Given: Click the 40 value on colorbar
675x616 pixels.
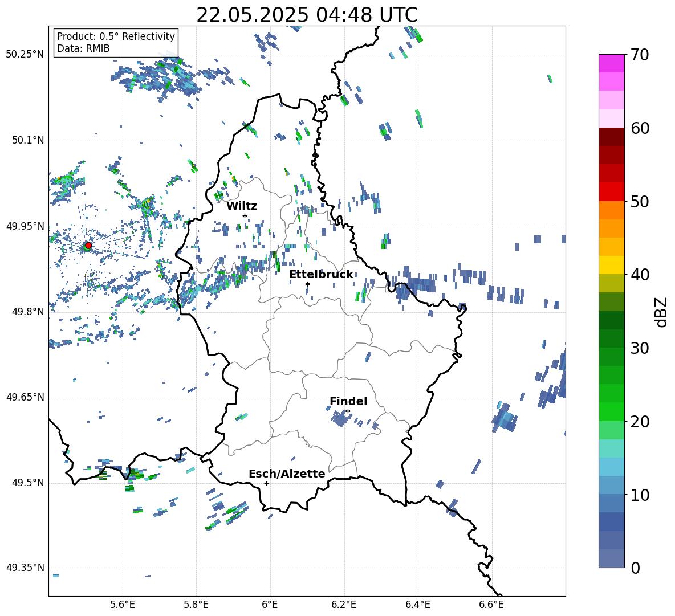Looking at the screenshot, I should pos(640,275).
